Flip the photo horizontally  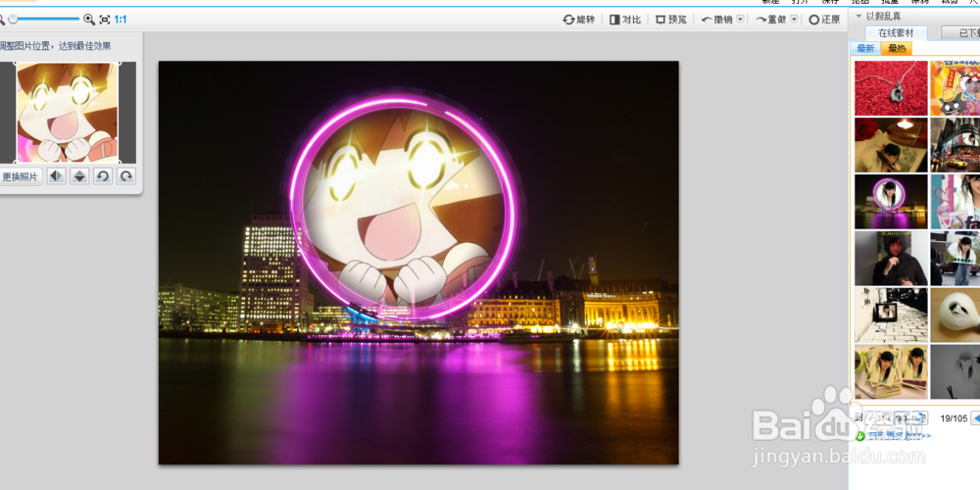pyautogui.click(x=56, y=176)
